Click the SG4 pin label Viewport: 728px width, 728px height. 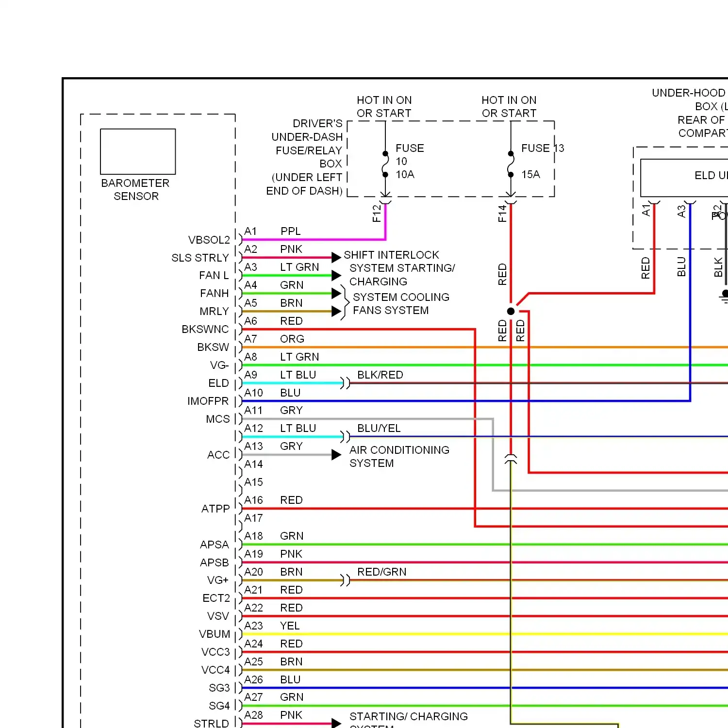pos(219,706)
